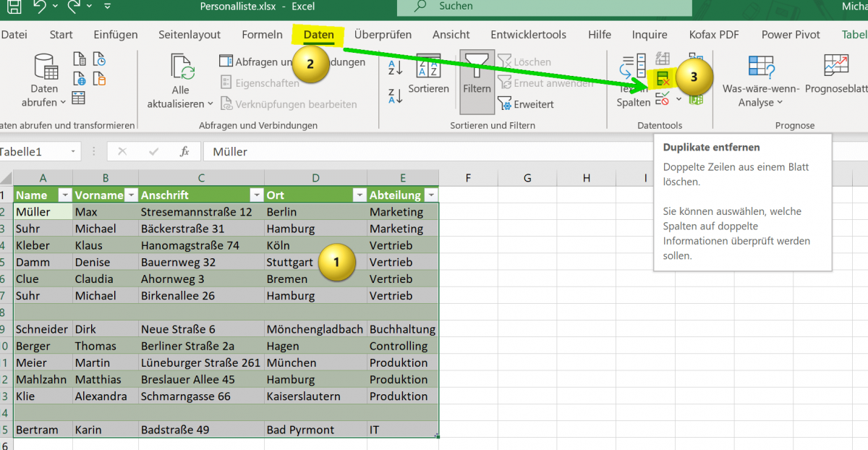
Task: Sort descending with the Z-A icon
Action: [x=396, y=96]
